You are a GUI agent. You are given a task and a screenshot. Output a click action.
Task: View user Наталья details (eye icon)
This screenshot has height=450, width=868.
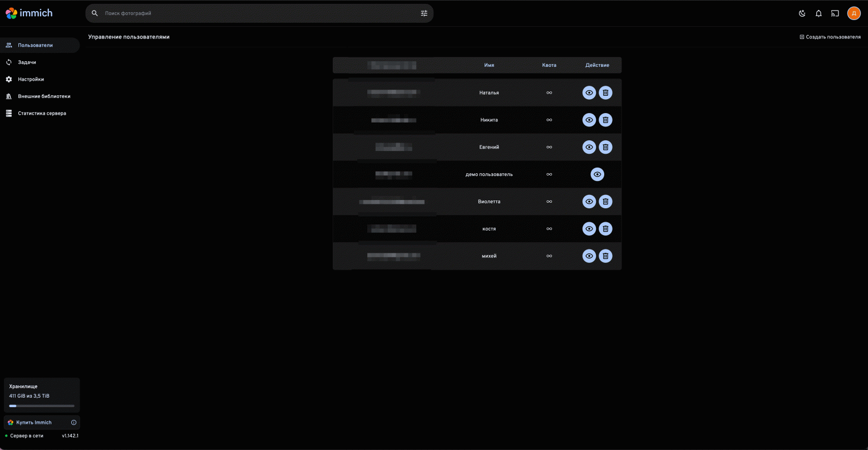[589, 92]
